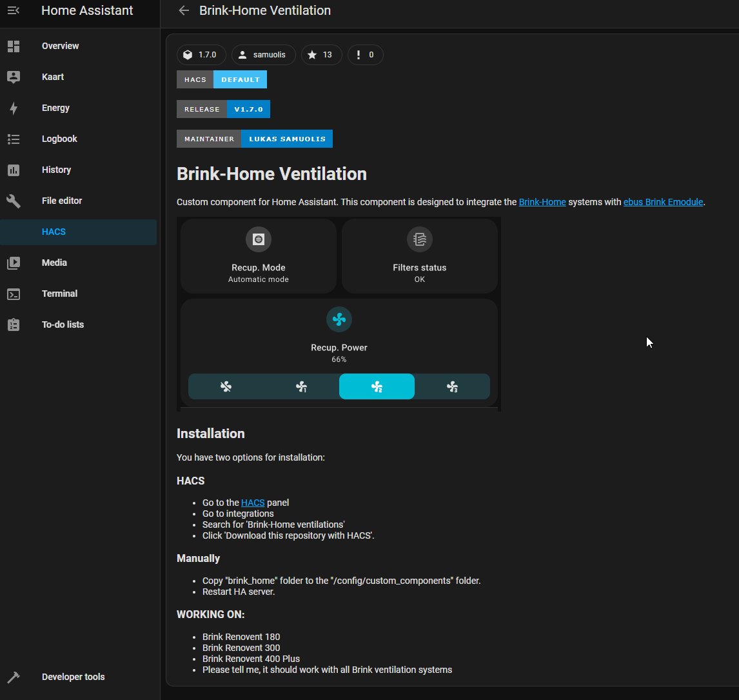Screen dimensions: 739x700
Task: Click the Maintainer Lukas Samuolis badge
Action: point(255,139)
